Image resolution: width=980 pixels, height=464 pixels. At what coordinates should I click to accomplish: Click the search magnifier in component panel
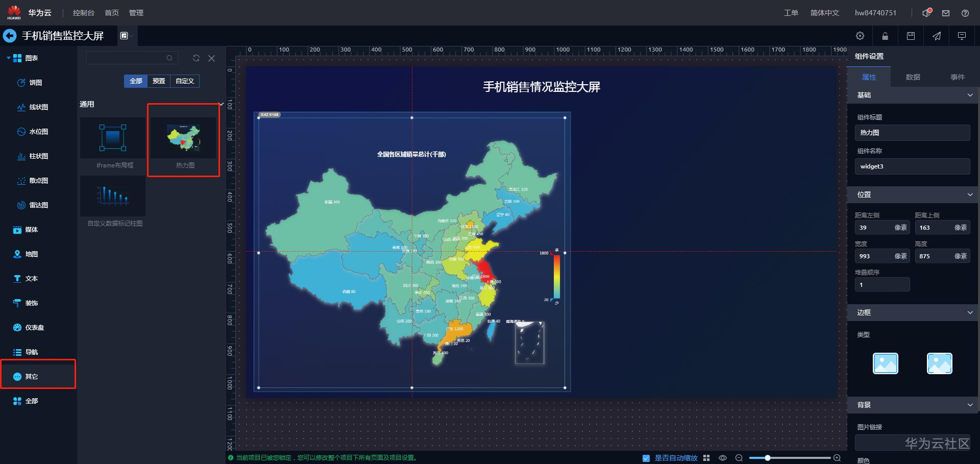[169, 58]
